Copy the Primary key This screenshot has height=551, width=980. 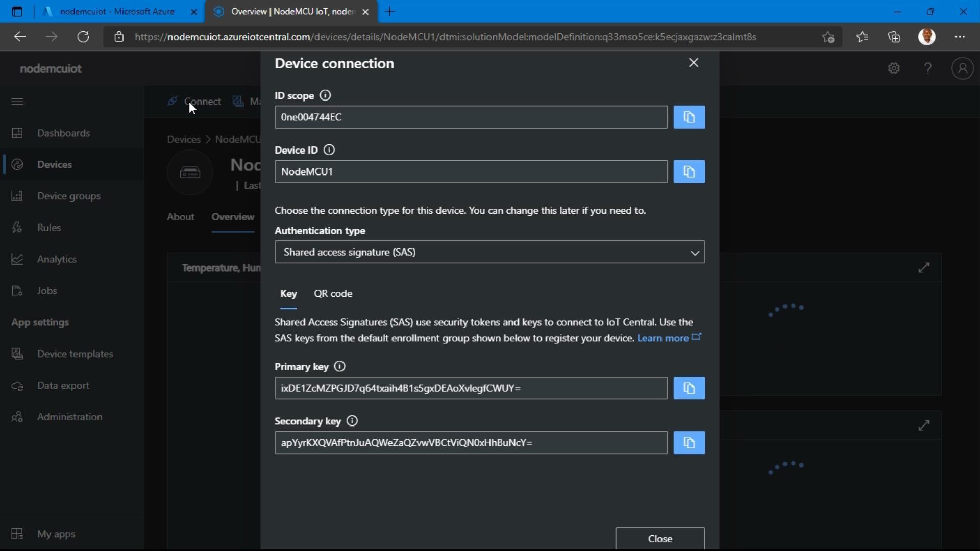[x=689, y=388]
